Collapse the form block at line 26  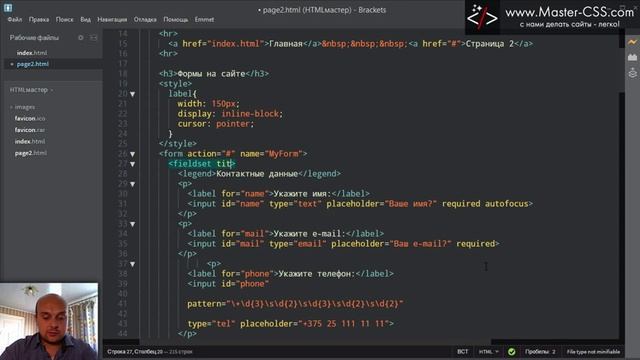click(x=133, y=154)
